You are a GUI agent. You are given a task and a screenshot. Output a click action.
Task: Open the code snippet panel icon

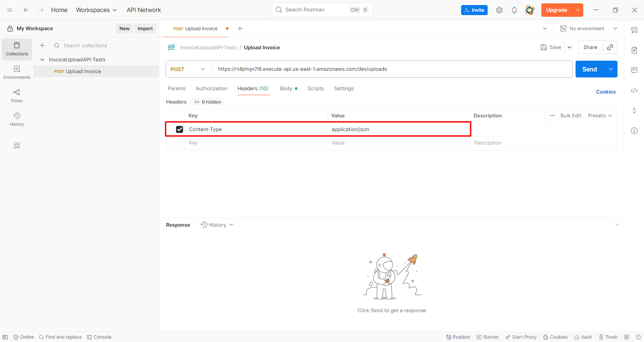tap(634, 91)
